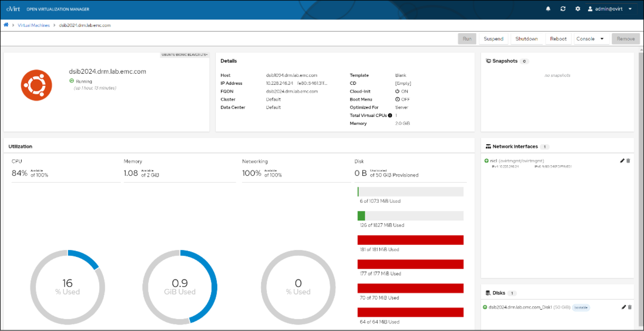This screenshot has width=644, height=331.
Task: Click the Total Virtual CPUs info icon
Action: (390, 115)
